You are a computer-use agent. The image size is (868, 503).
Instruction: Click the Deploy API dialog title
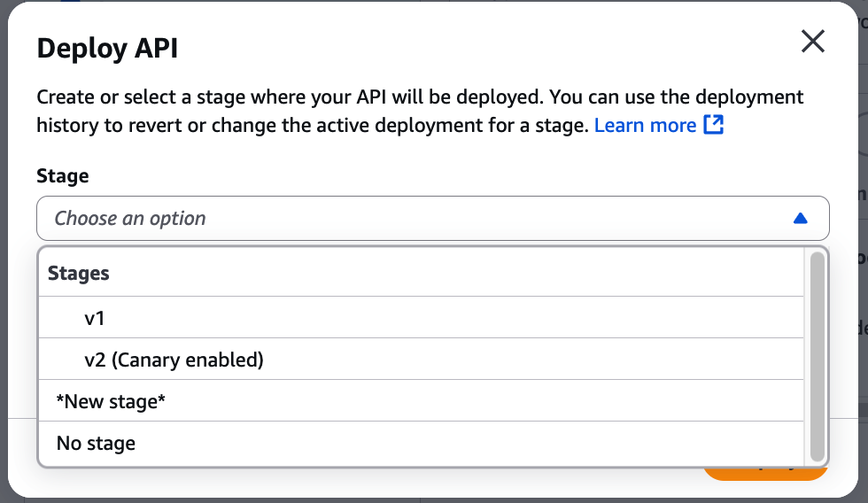[107, 48]
